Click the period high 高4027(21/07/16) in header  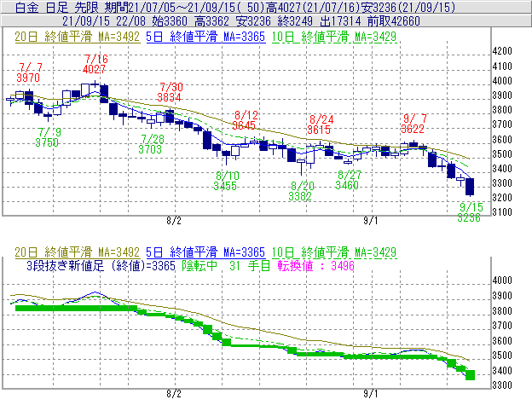(x=312, y=7)
